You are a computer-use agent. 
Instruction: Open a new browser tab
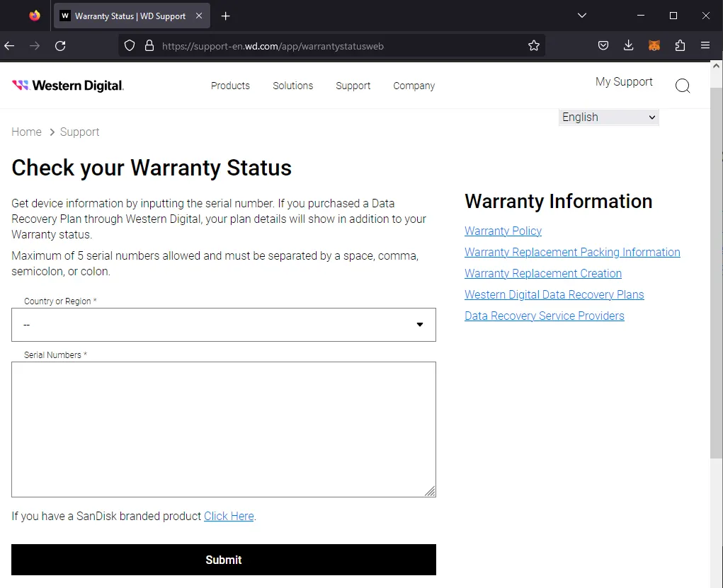pyautogui.click(x=225, y=16)
